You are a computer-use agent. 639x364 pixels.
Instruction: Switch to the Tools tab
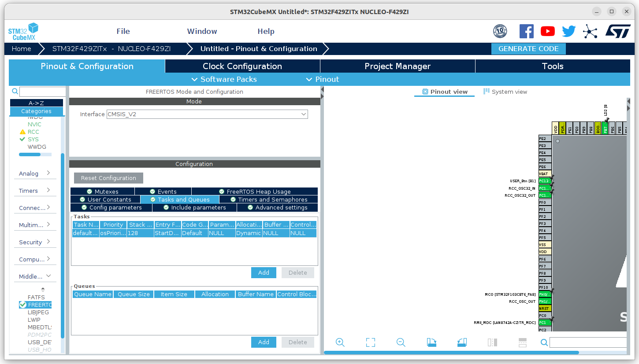click(x=553, y=66)
